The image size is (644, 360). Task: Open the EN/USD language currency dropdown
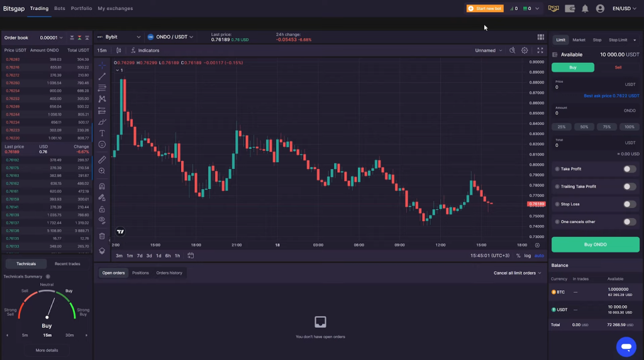625,9
